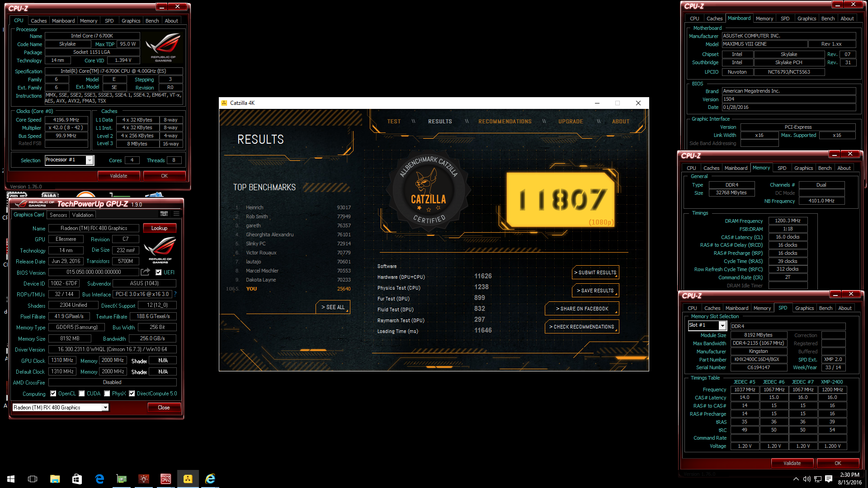Select UPGRADE in Catzilla navigation
The width and height of the screenshot is (868, 488).
(571, 122)
